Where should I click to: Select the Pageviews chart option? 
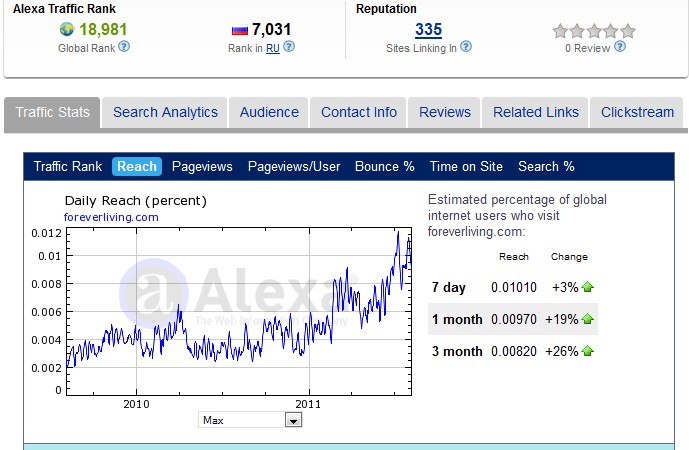tap(202, 167)
